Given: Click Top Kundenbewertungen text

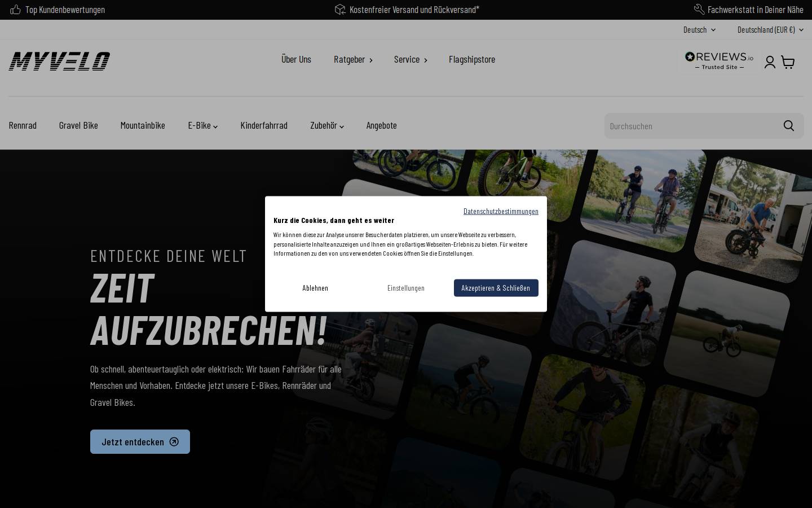Looking at the screenshot, I should (x=65, y=10).
